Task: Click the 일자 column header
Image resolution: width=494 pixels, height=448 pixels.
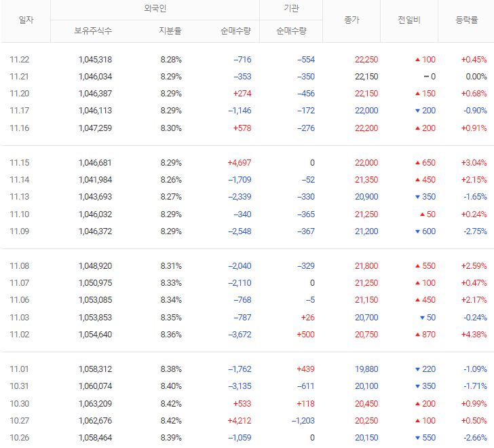Action: pyautogui.click(x=26, y=20)
